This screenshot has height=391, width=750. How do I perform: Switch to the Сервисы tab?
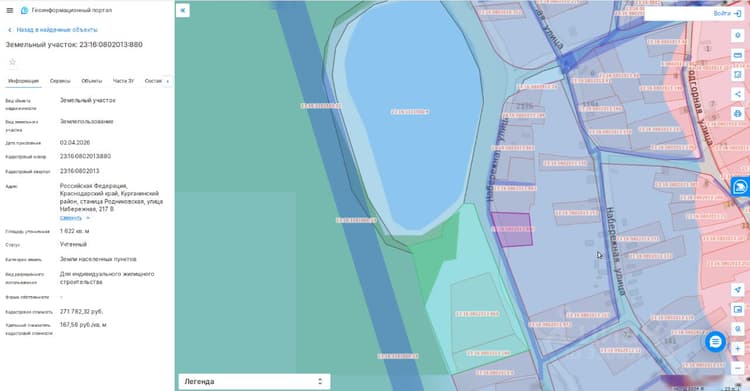(60, 81)
